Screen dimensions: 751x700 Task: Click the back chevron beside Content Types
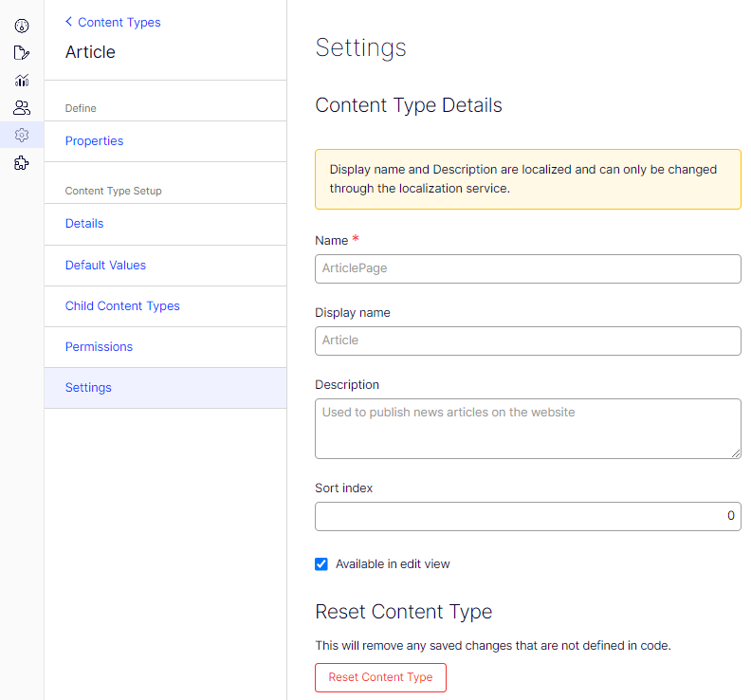[x=69, y=22]
